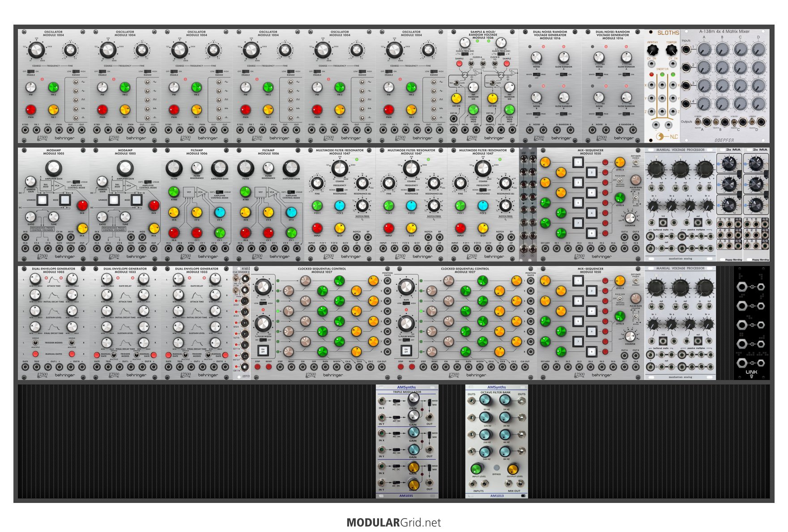Click the "SLOTHS" module title
Viewport: 788px width, 532px height.
coord(668,33)
